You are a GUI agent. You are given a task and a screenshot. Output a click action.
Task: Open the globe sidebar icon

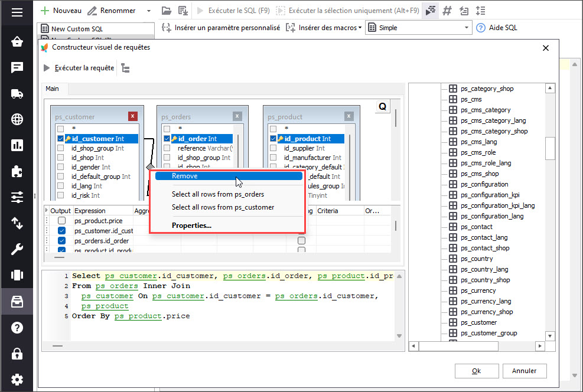coord(17,119)
